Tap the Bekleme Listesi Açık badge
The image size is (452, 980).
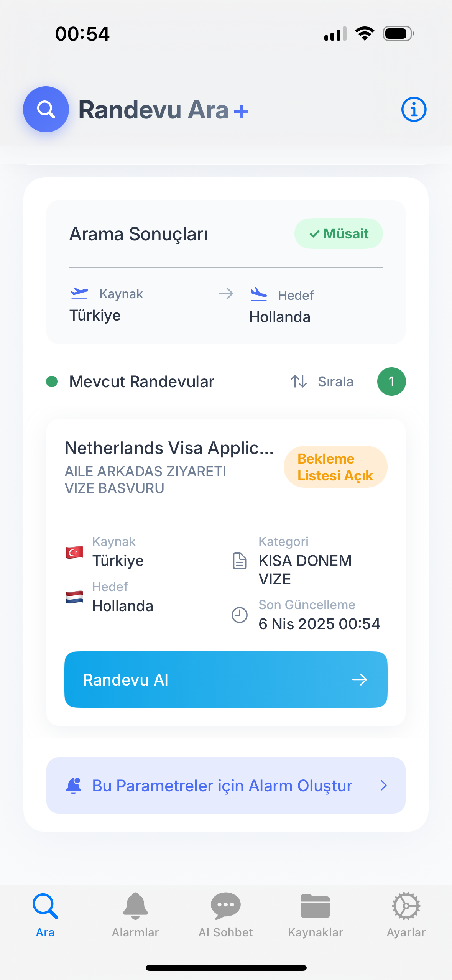click(335, 467)
